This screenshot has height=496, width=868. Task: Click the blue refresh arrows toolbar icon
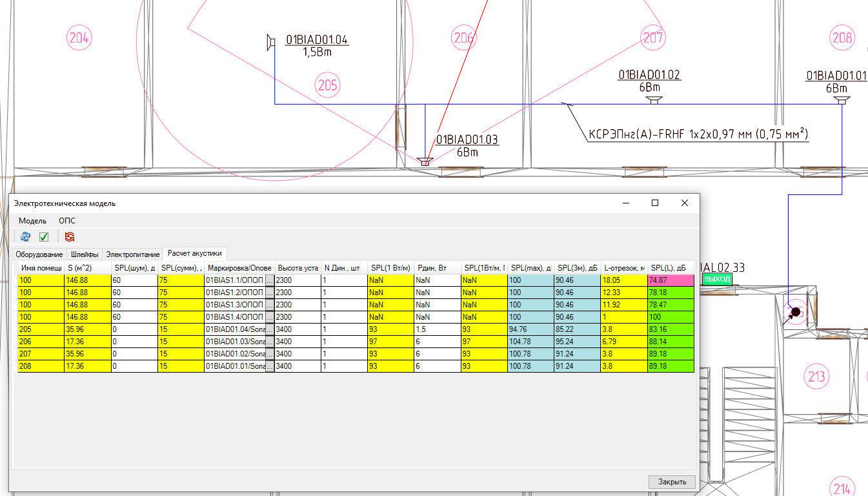[x=25, y=237]
